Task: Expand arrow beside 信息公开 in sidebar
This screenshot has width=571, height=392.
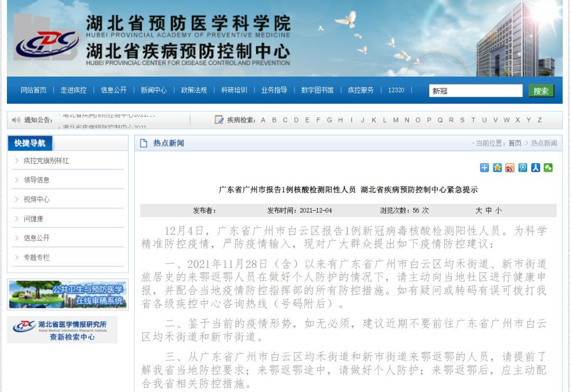Action: (16, 238)
